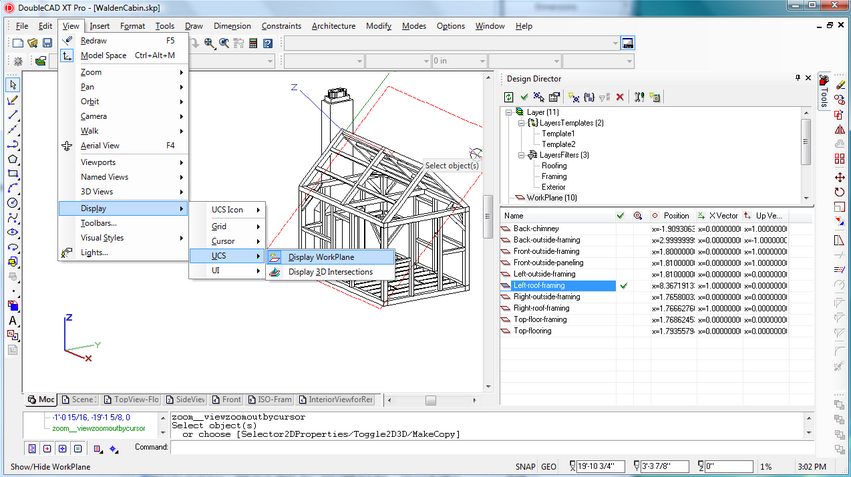The width and height of the screenshot is (851, 477).
Task: Toggle the GEO mode in status bar
Action: click(549, 466)
